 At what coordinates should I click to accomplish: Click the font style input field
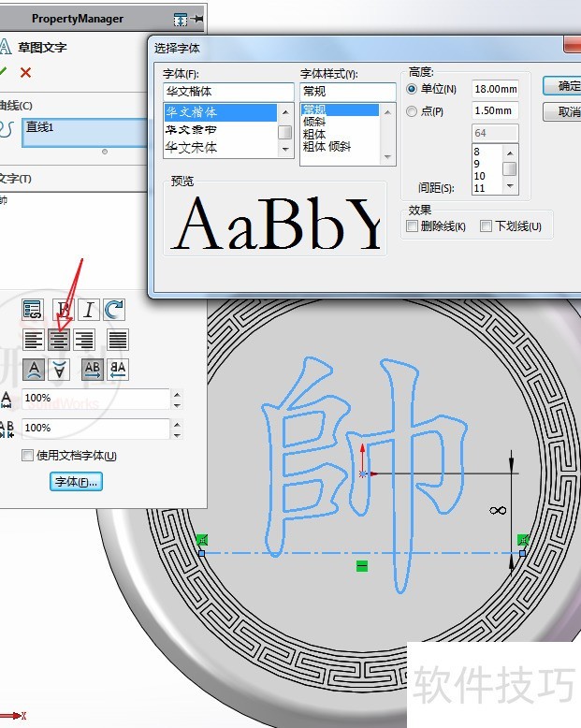348,91
